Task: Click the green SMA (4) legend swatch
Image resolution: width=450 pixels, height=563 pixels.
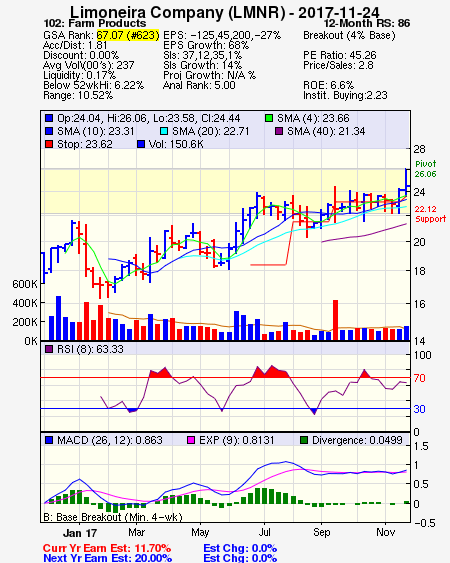Action: pos(269,118)
